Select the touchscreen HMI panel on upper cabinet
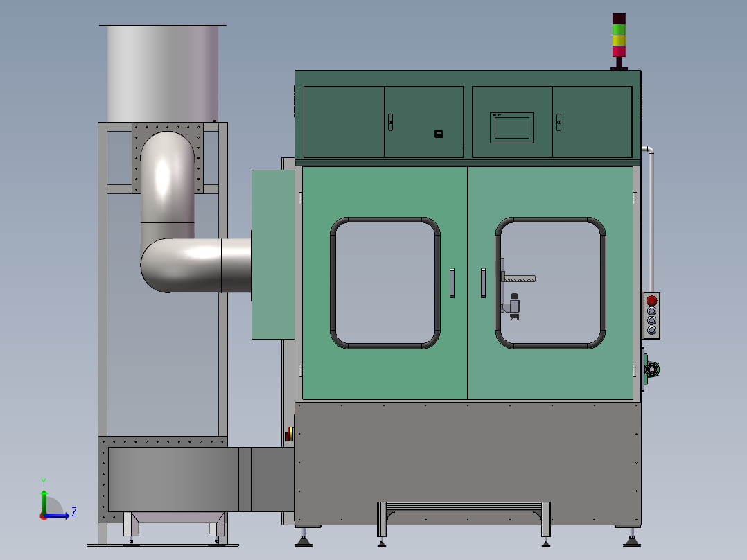The width and height of the screenshot is (747, 560). point(511,128)
